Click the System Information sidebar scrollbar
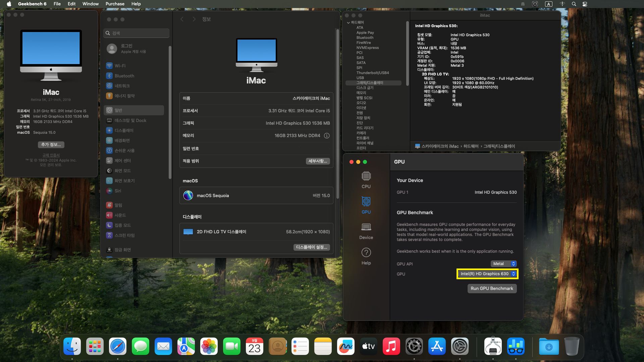This screenshot has width=644, height=362. coord(407,54)
